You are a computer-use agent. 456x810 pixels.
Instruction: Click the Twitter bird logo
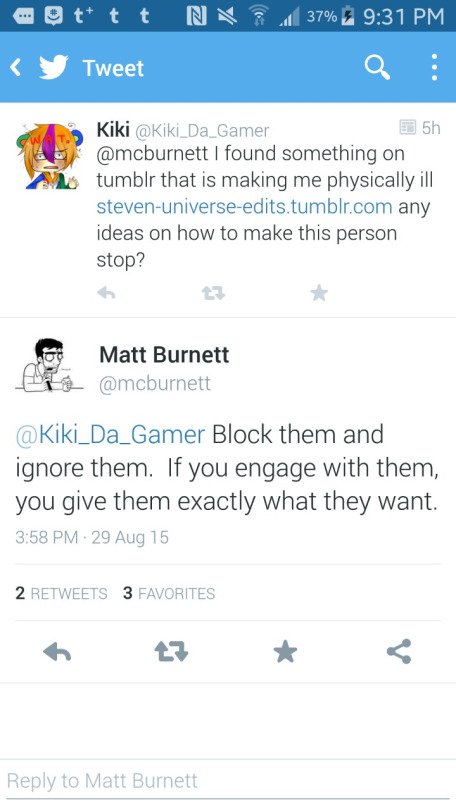[54, 67]
